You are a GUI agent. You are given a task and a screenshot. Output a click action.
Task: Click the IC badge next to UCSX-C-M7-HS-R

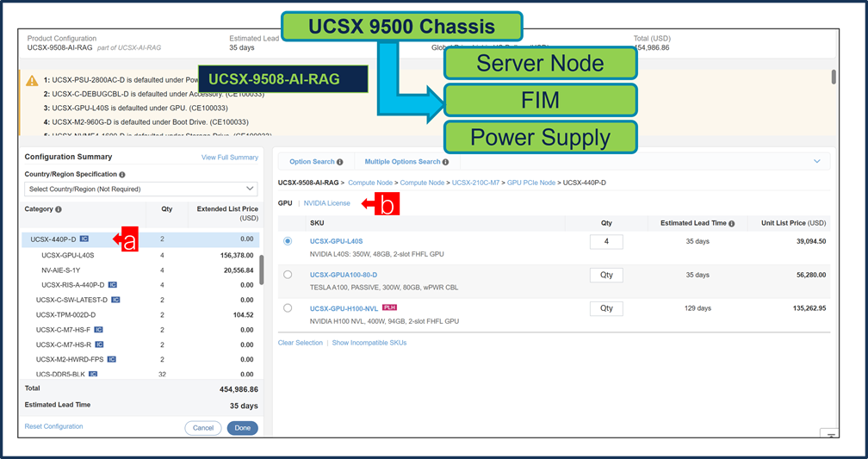pos(99,345)
